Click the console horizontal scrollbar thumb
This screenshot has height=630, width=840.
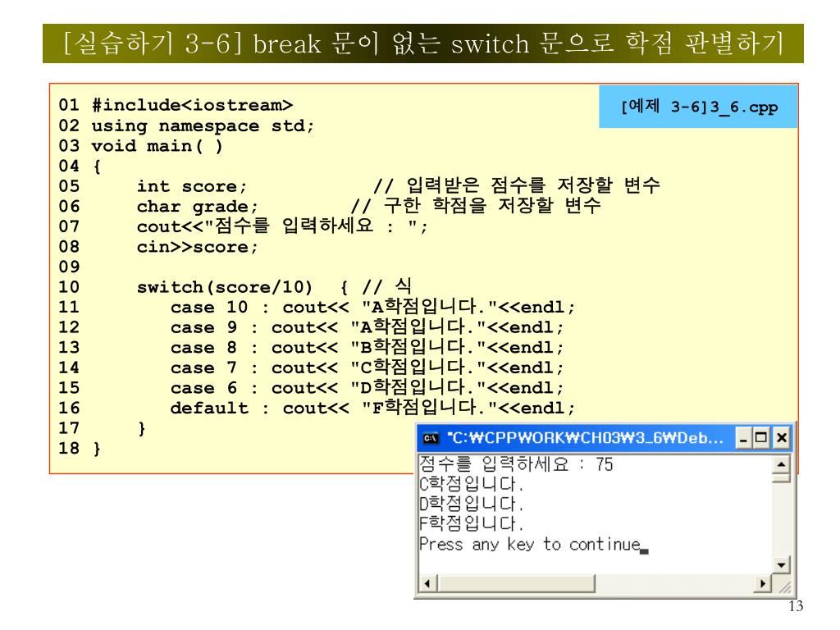click(x=517, y=583)
